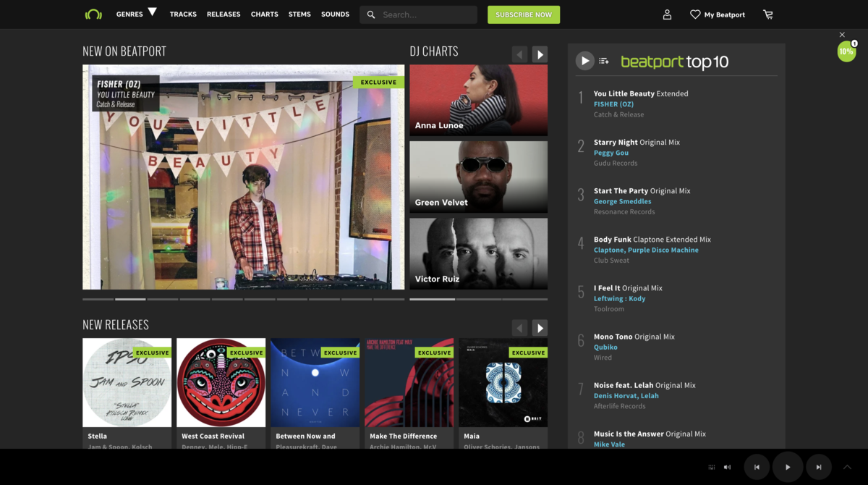Show previous New Releases page
Screen dimensions: 868x485
[x=519, y=328]
